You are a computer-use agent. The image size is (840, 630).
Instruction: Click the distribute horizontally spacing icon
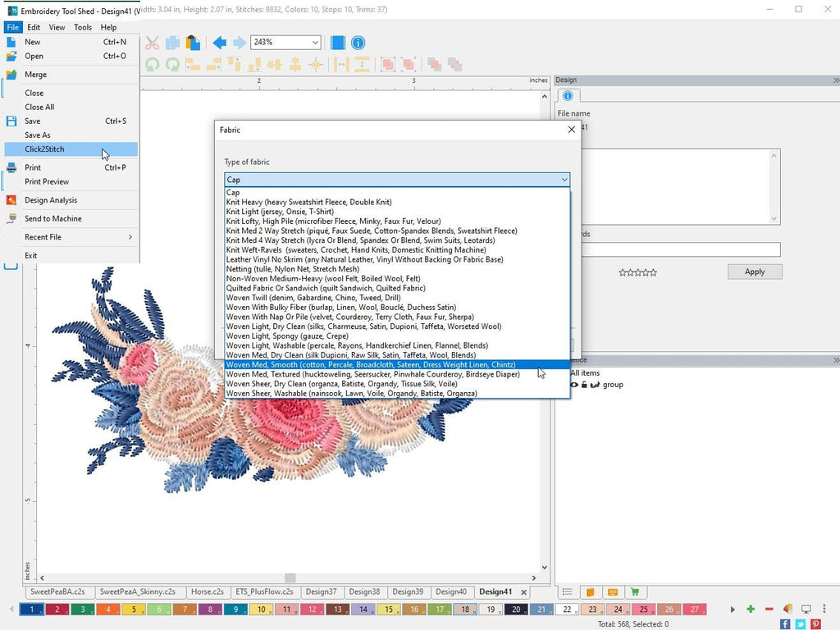(340, 65)
